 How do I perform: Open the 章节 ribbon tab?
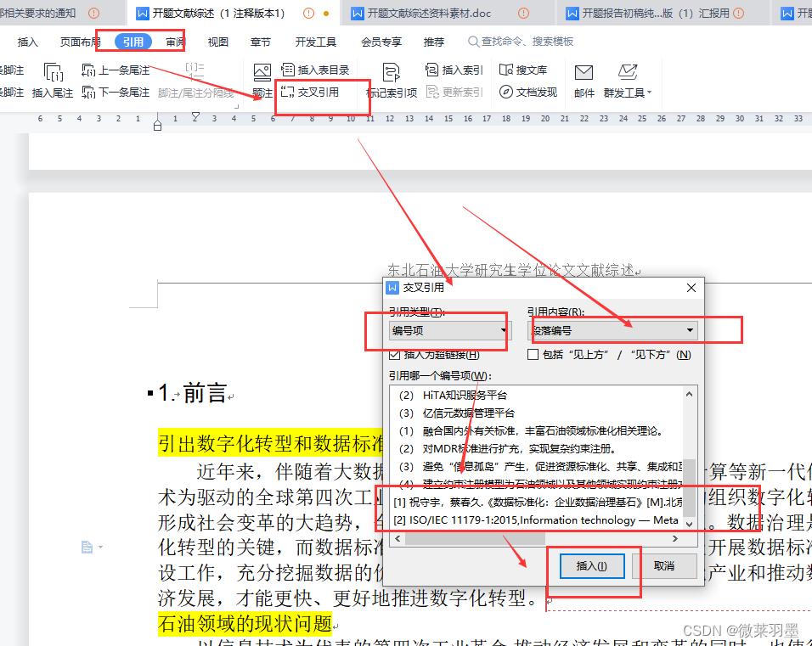[261, 42]
